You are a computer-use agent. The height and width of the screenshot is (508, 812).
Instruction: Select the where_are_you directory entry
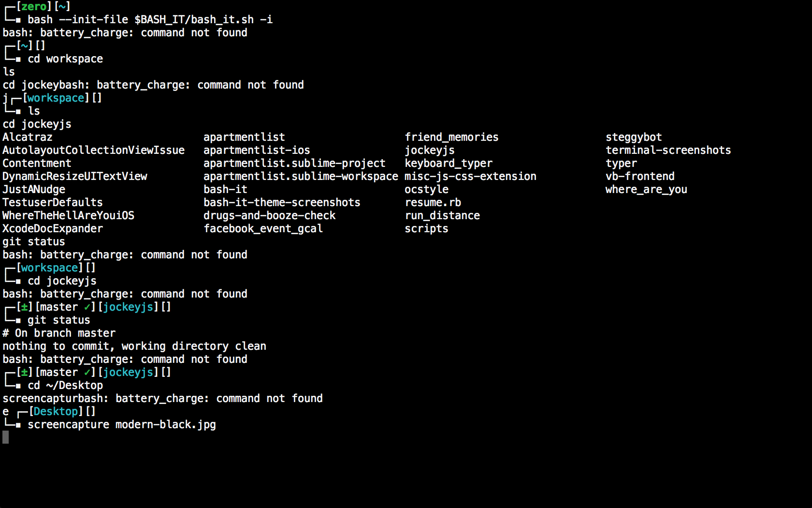[x=646, y=190]
